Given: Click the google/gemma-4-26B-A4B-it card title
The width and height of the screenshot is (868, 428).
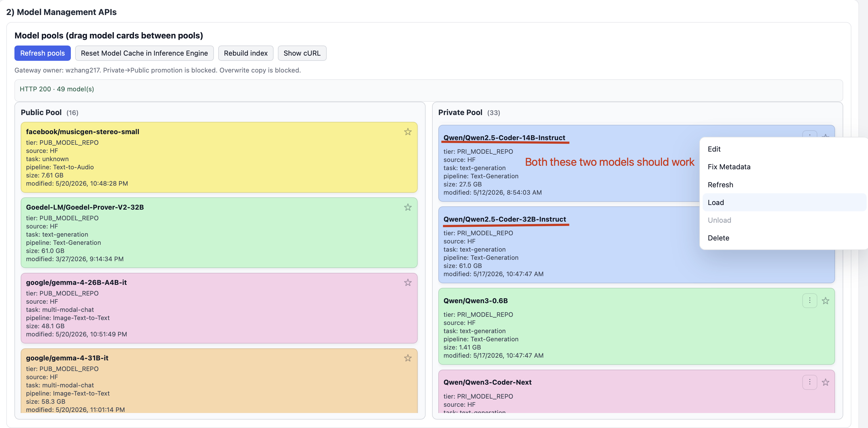Looking at the screenshot, I should tap(77, 283).
